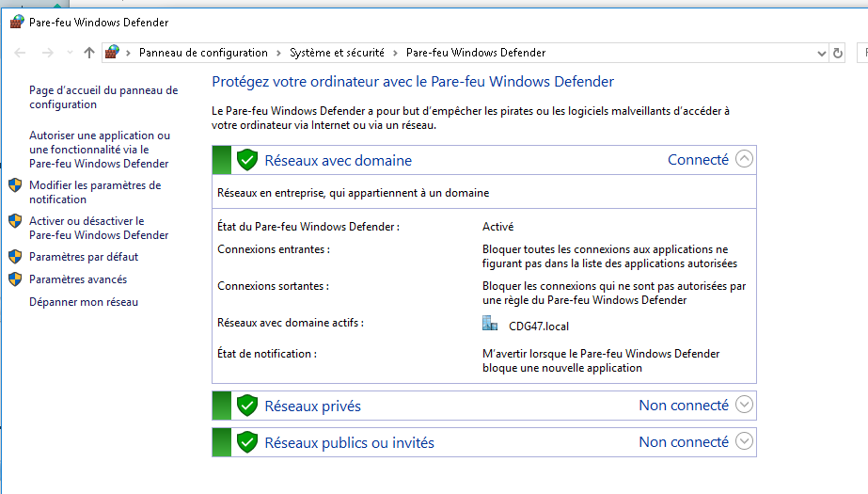Image resolution: width=868 pixels, height=494 pixels.
Task: Open Activer ou désactiver le Pare-feu link
Action: 99,228
